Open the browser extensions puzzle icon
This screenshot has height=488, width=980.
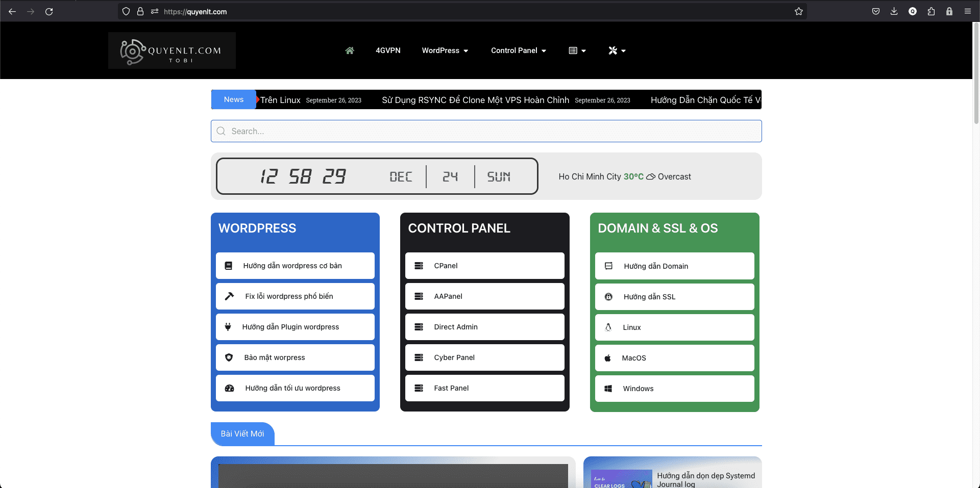[931, 11]
